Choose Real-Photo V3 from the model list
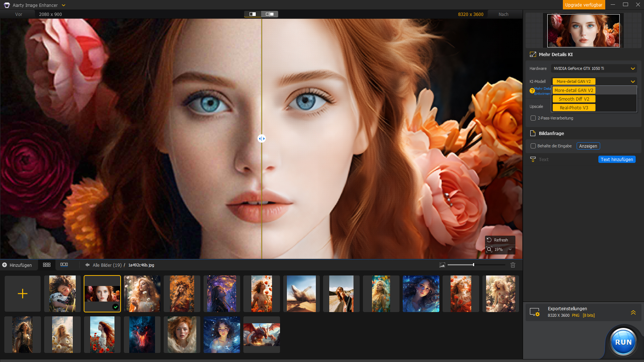The width and height of the screenshot is (644, 362). click(x=574, y=108)
